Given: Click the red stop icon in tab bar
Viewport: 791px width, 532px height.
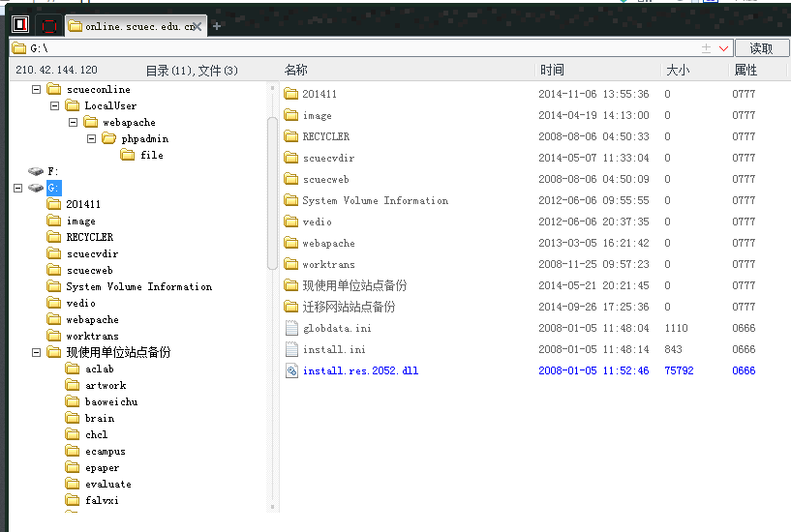Looking at the screenshot, I should [x=49, y=26].
